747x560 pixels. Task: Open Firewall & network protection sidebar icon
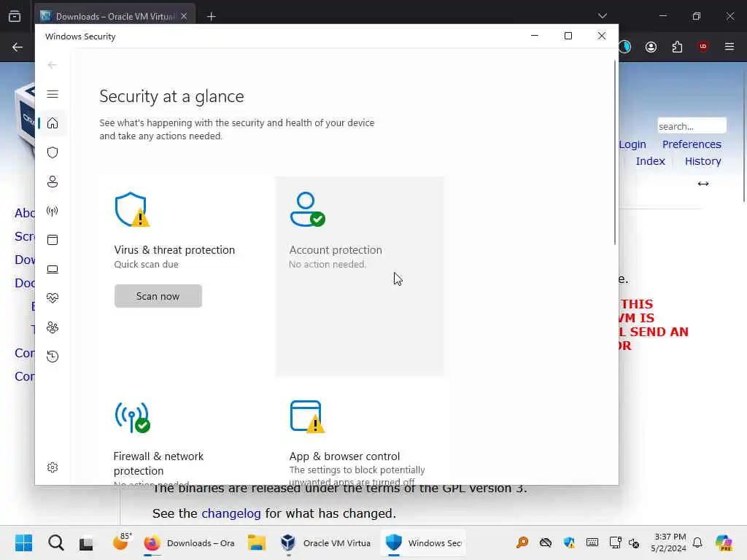53,211
